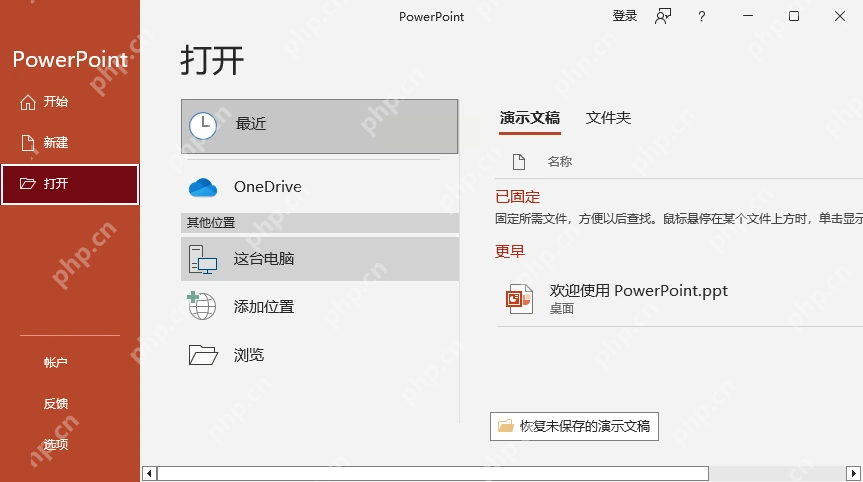Open the 反馈 feedback page
Image resolution: width=863 pixels, height=482 pixels.
[56, 404]
